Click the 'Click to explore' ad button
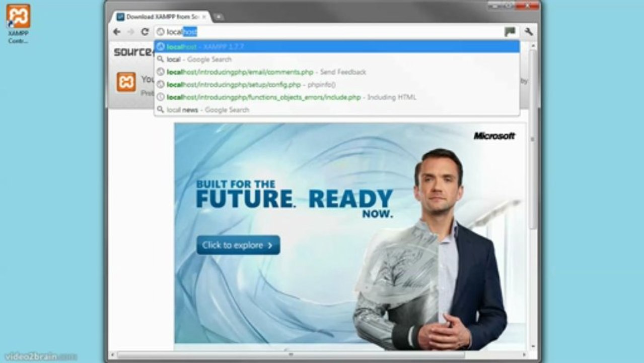Viewport: 644px width, 363px height. (x=238, y=245)
